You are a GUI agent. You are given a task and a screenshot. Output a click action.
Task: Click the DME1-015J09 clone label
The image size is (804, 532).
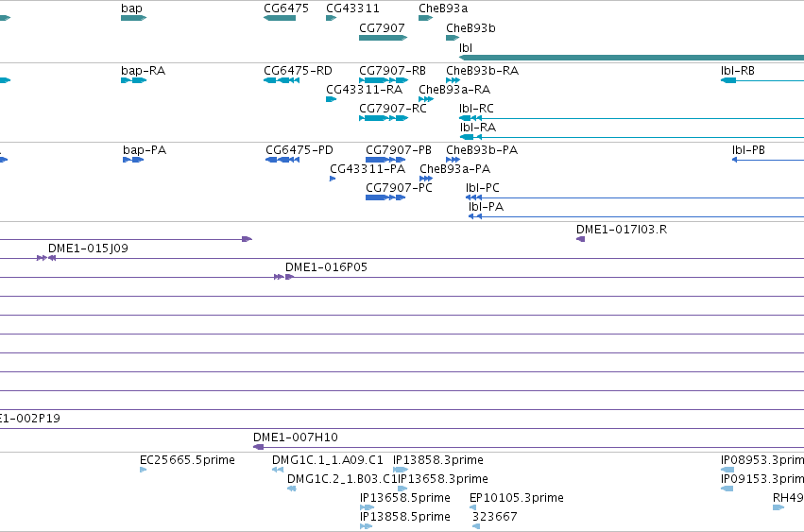point(88,249)
